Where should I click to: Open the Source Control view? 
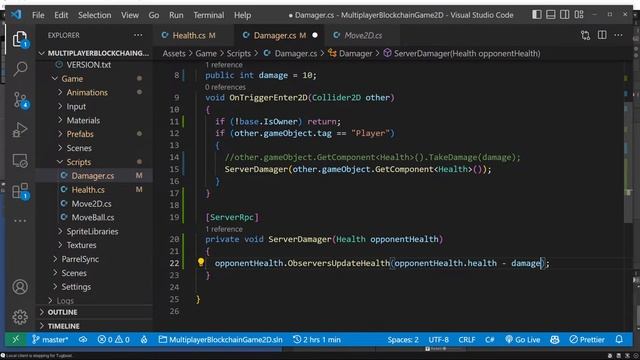click(20, 100)
